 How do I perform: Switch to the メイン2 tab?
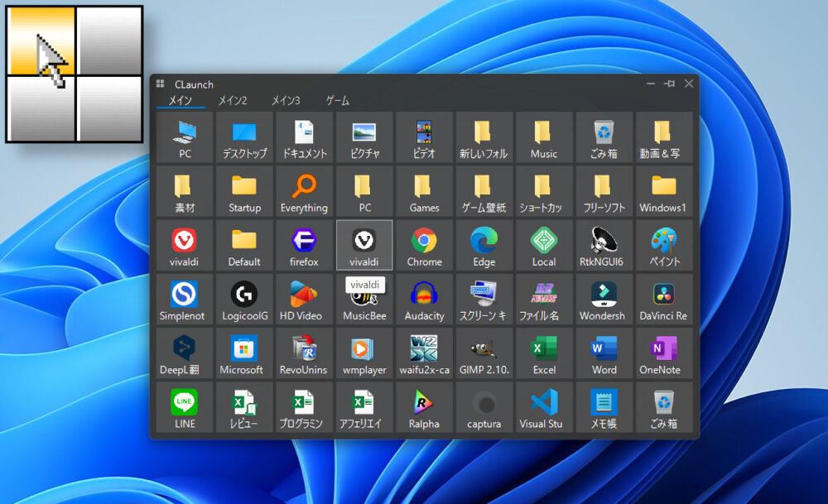click(x=233, y=101)
